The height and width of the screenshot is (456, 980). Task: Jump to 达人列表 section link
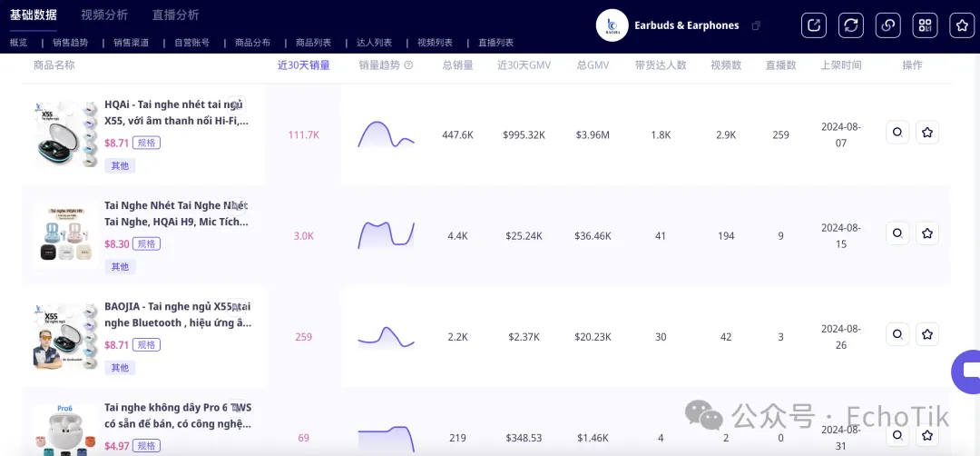375,43
